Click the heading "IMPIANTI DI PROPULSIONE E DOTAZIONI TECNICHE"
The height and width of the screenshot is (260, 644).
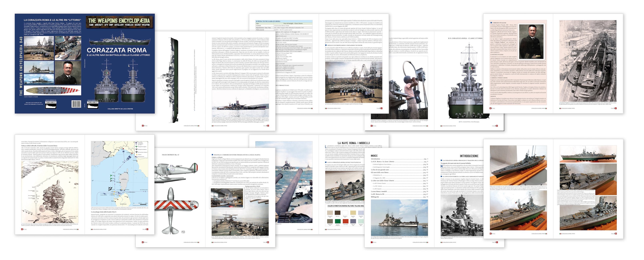(345, 45)
